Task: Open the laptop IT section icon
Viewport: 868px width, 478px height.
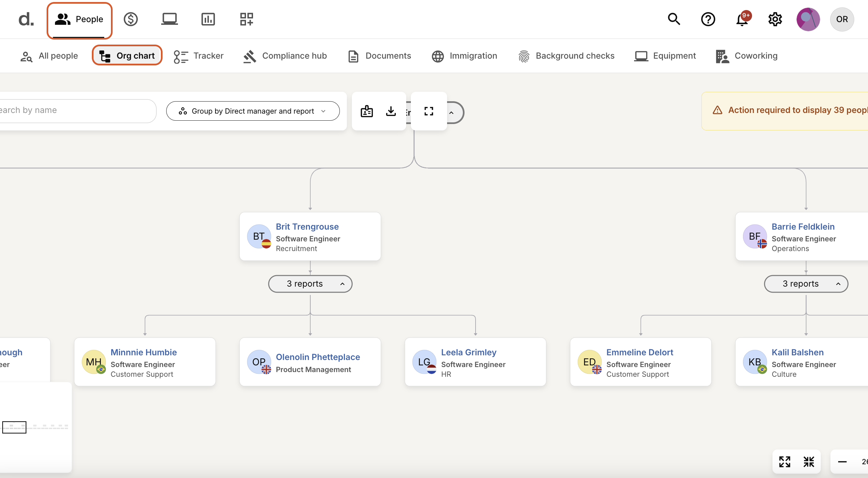Action: coord(170,19)
